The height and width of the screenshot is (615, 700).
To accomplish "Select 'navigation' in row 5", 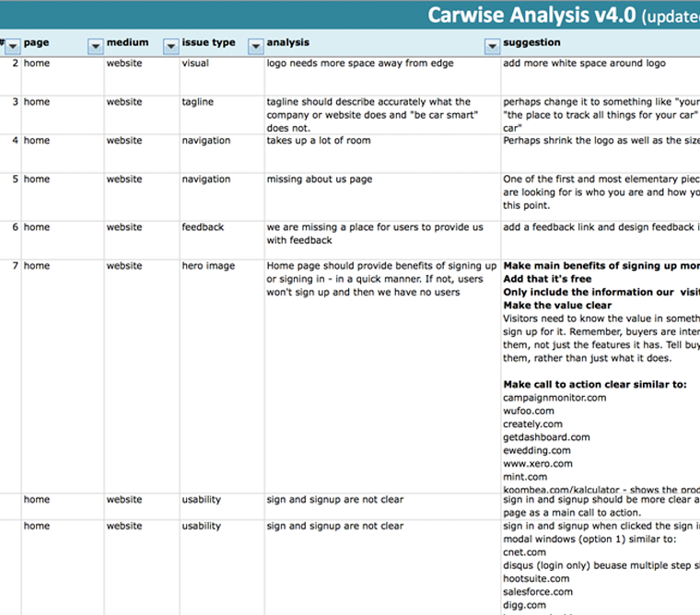I will 205,180.
